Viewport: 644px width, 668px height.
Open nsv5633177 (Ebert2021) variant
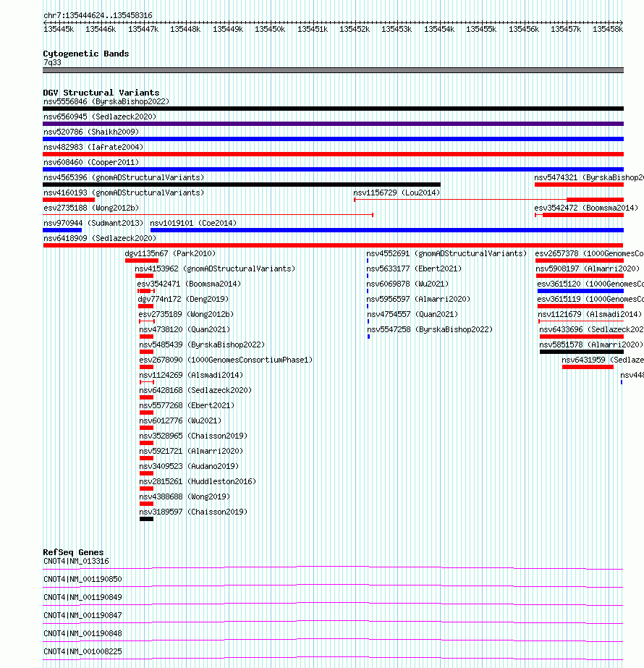pos(414,269)
